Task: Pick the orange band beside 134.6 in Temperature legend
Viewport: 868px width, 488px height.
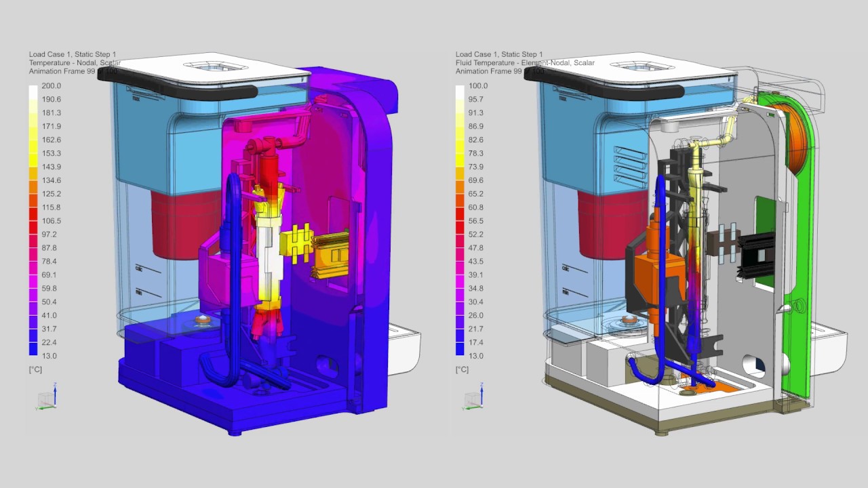Action: [33, 187]
